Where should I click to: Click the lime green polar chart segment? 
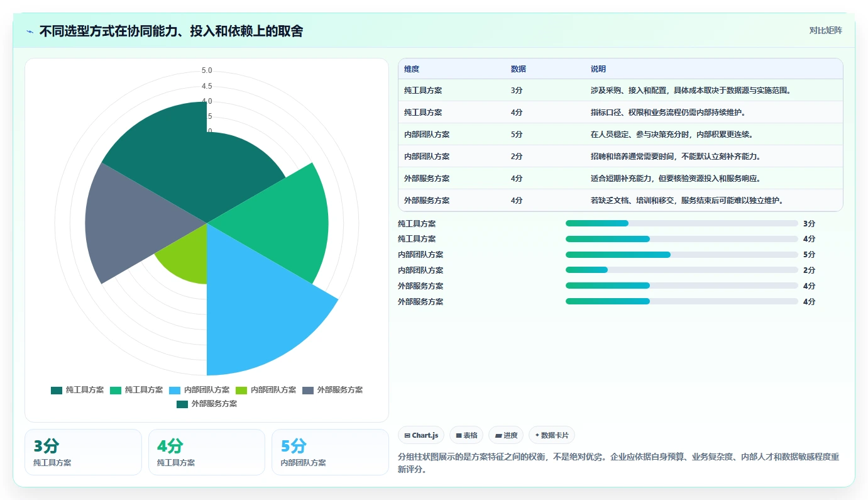(187, 258)
